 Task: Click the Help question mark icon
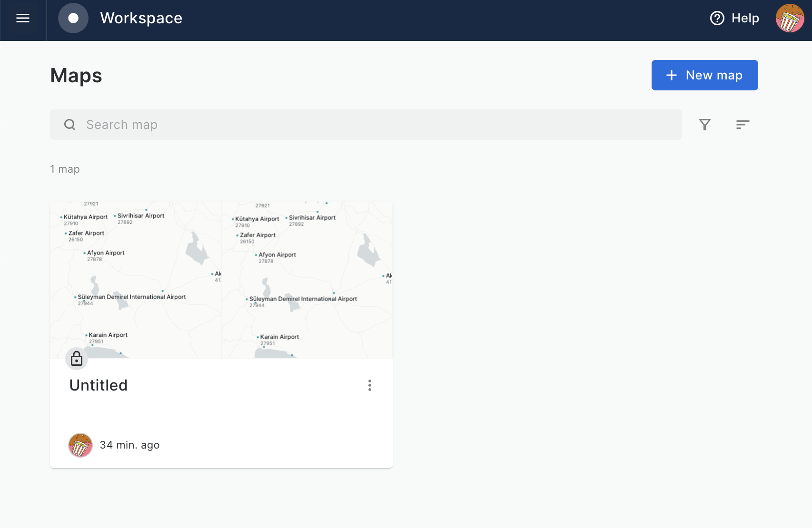[x=717, y=18]
